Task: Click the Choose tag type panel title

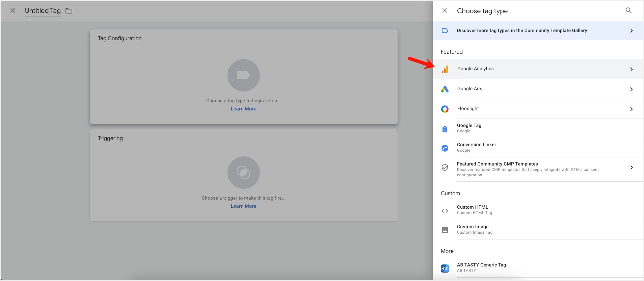Action: [x=482, y=11]
